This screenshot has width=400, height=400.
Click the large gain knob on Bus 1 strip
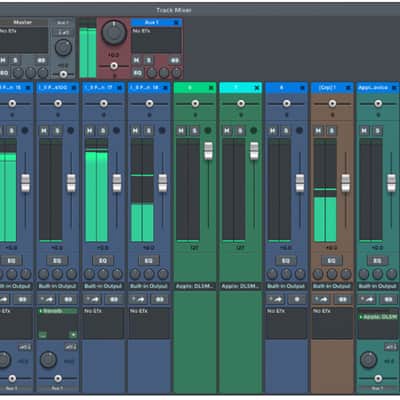pos(114,33)
